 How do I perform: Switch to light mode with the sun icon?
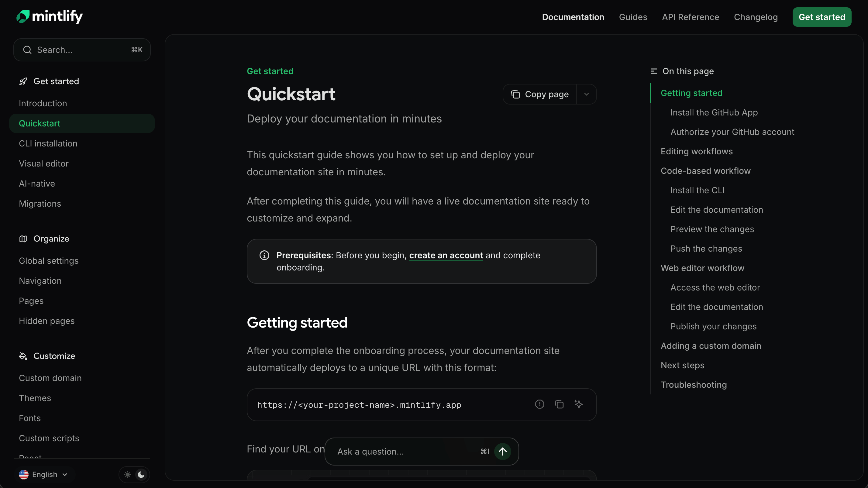click(x=127, y=474)
